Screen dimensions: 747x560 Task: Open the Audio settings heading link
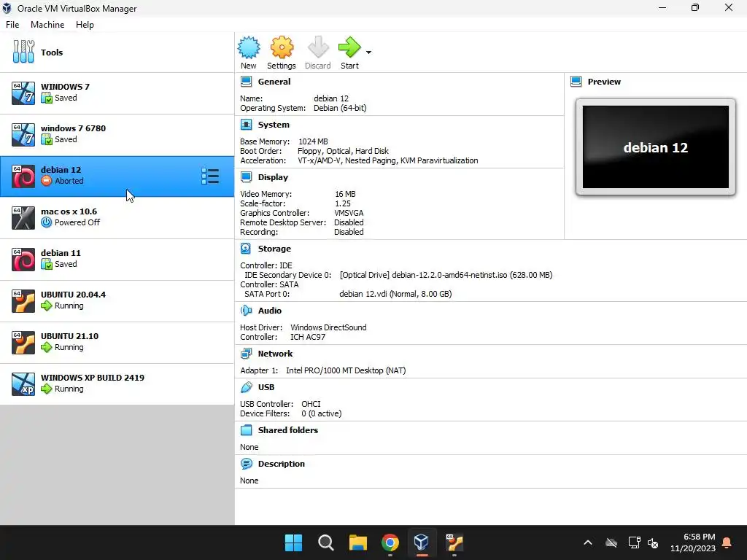(x=270, y=311)
